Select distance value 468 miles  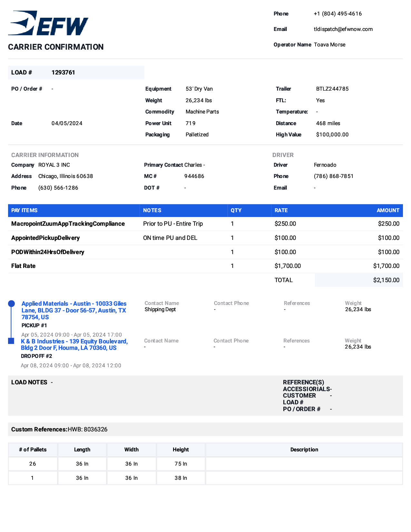328,123
